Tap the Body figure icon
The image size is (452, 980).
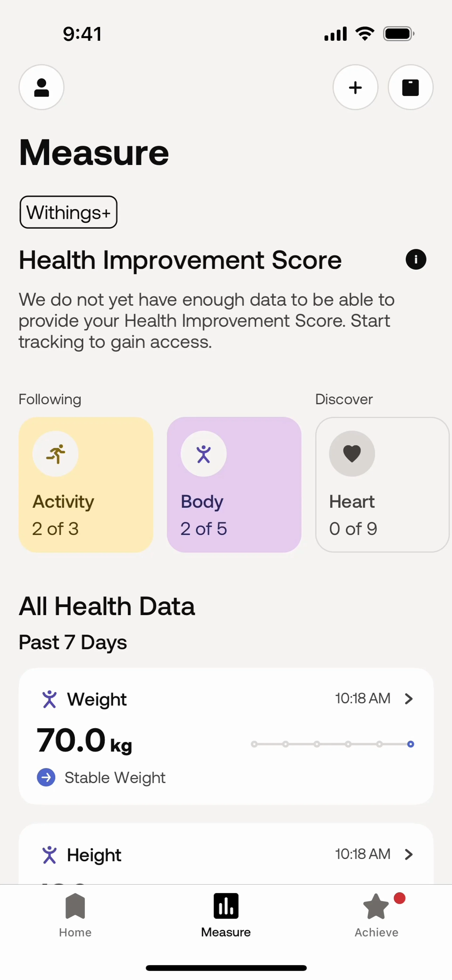tap(203, 454)
